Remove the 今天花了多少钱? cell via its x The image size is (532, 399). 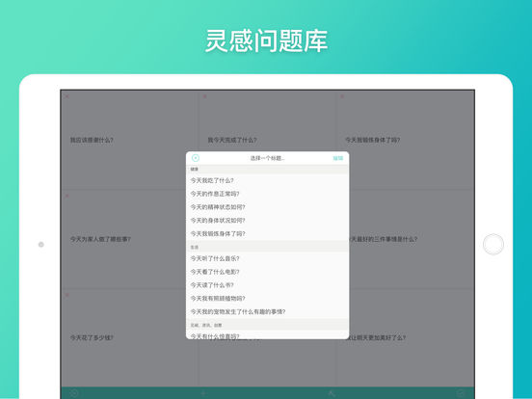(66, 295)
